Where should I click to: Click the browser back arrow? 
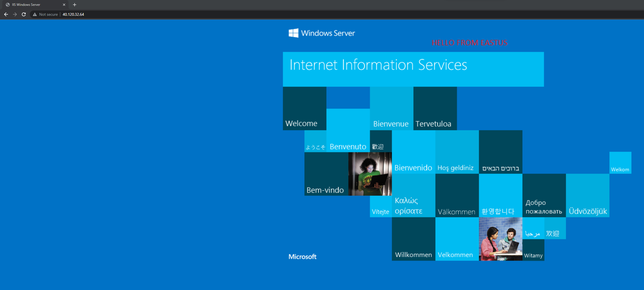coord(6,14)
